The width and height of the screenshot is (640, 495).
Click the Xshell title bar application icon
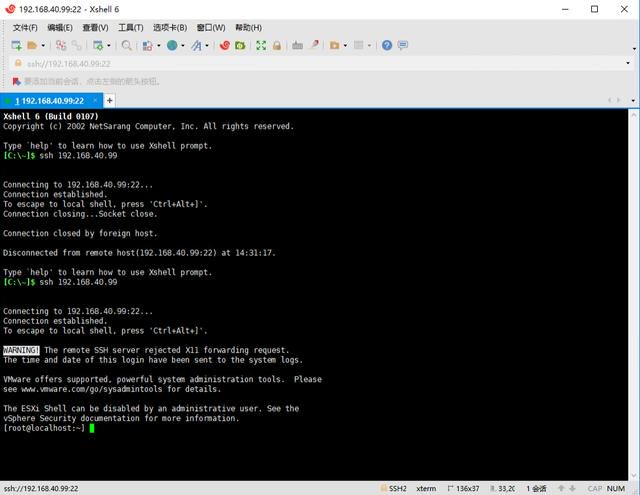point(10,9)
